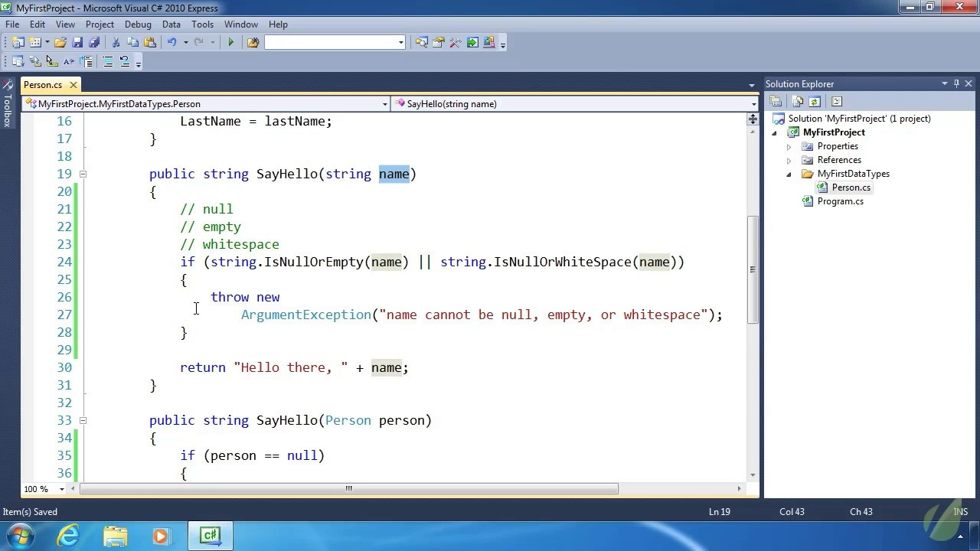This screenshot has height=551, width=980.
Task: Open the Window menu
Action: tap(241, 24)
